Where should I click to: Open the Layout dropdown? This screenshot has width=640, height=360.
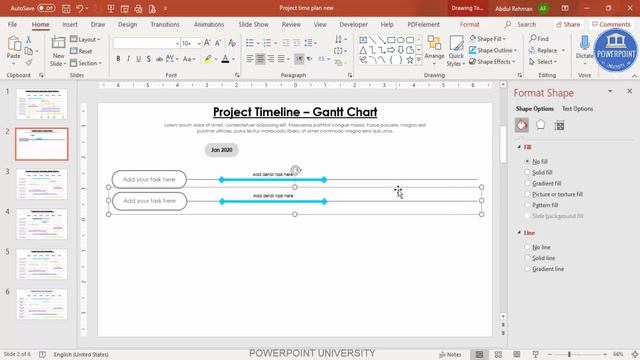point(85,40)
